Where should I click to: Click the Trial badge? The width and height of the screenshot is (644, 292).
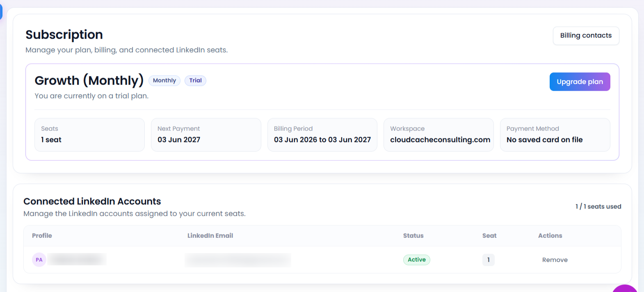tap(195, 80)
